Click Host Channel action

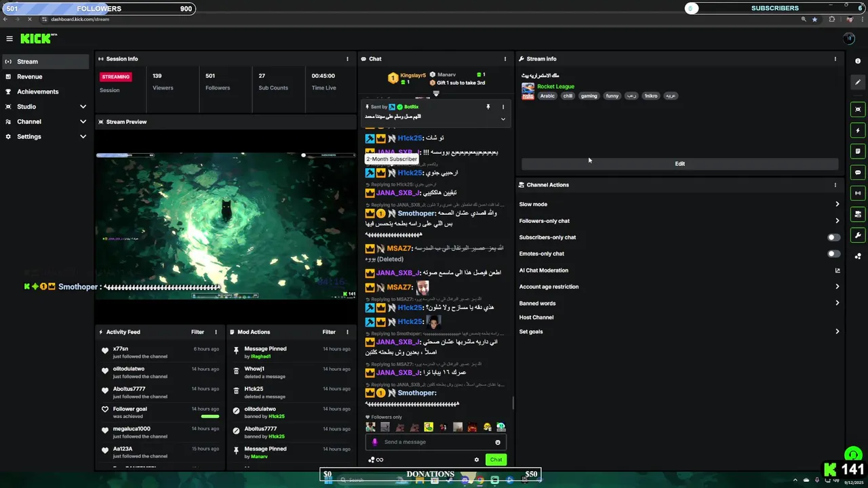[x=536, y=317]
